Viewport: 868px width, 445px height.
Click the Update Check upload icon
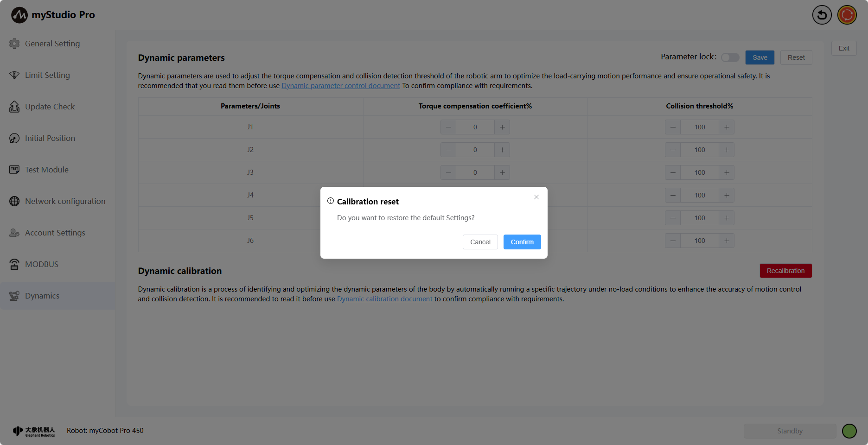pos(14,107)
